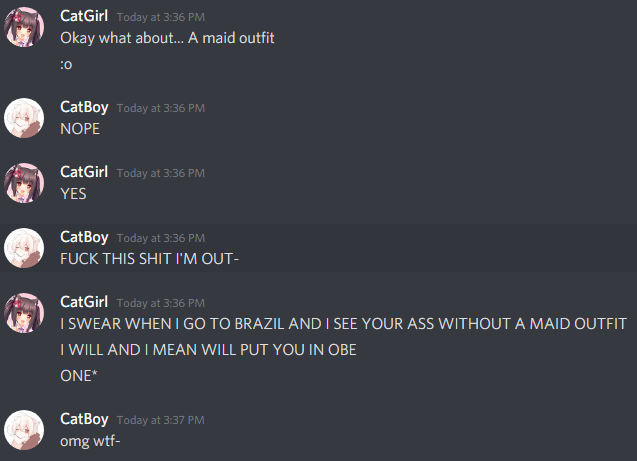This screenshot has width=637, height=461.
Task: Click the 3:37 PM timestamp
Action: click(161, 420)
